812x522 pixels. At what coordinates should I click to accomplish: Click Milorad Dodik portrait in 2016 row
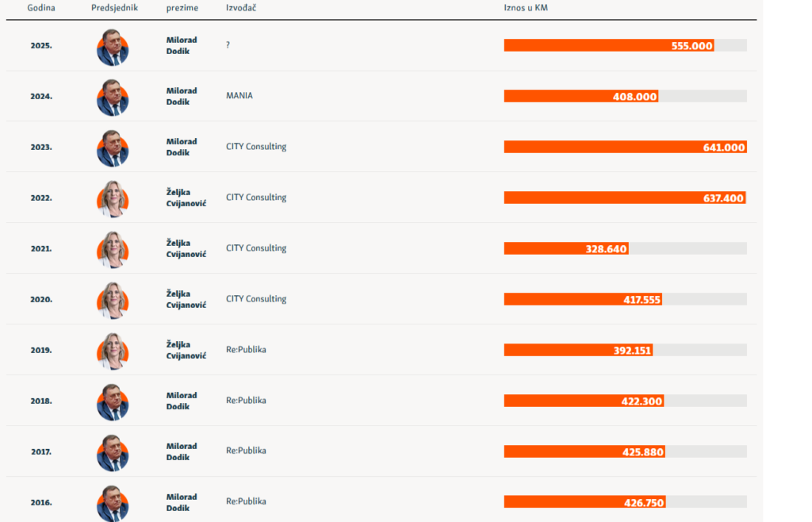tap(113, 503)
